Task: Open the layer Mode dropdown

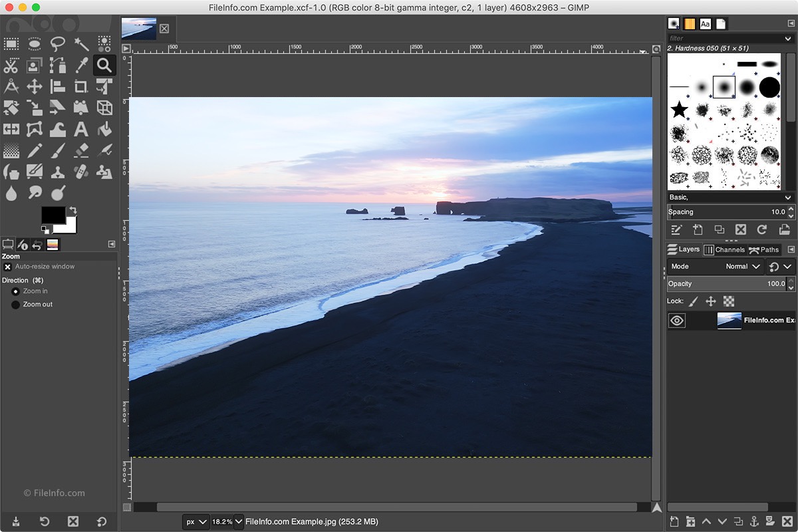Action: [745, 266]
